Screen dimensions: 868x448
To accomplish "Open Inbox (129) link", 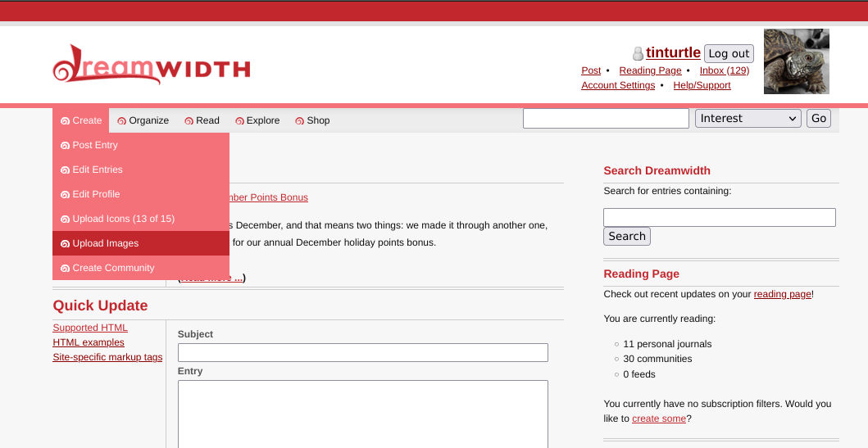I will point(724,70).
